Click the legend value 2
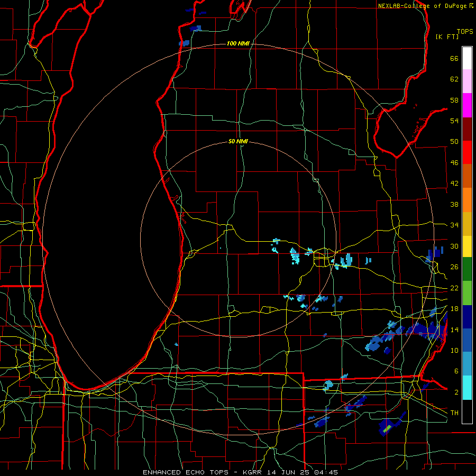This screenshot has width=476, height=476. tap(456, 392)
